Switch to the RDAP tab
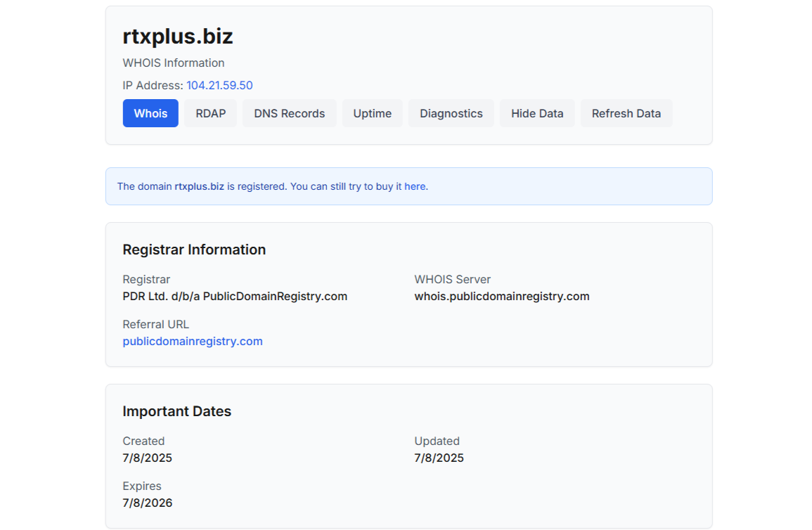The width and height of the screenshot is (812, 530). [210, 113]
